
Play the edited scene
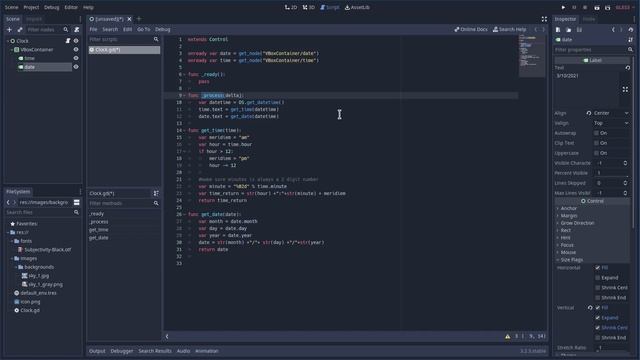coord(597,7)
